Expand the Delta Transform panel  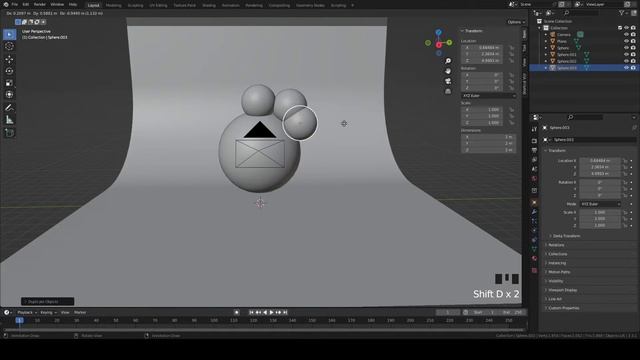566,236
